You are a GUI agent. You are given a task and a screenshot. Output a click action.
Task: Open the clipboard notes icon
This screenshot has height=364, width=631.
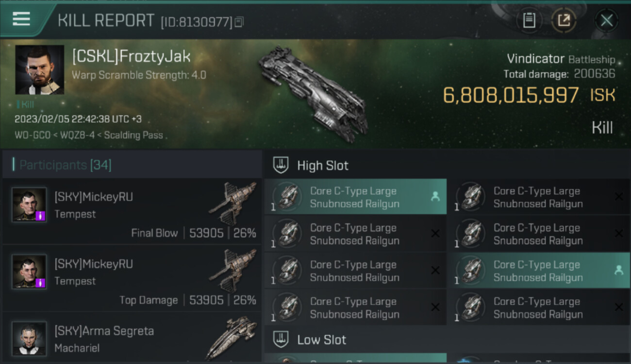529,20
